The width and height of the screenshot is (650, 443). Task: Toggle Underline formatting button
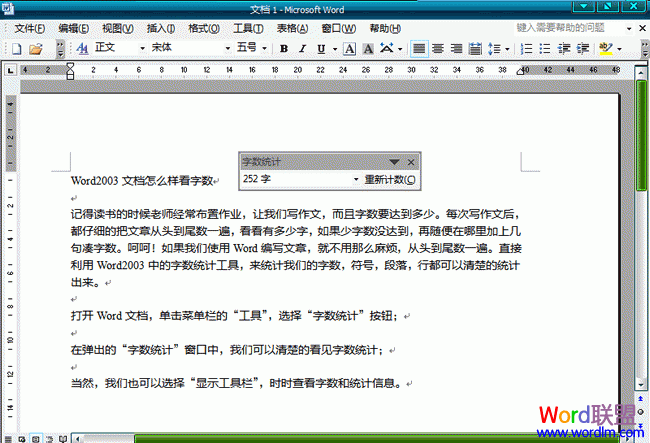(320, 48)
